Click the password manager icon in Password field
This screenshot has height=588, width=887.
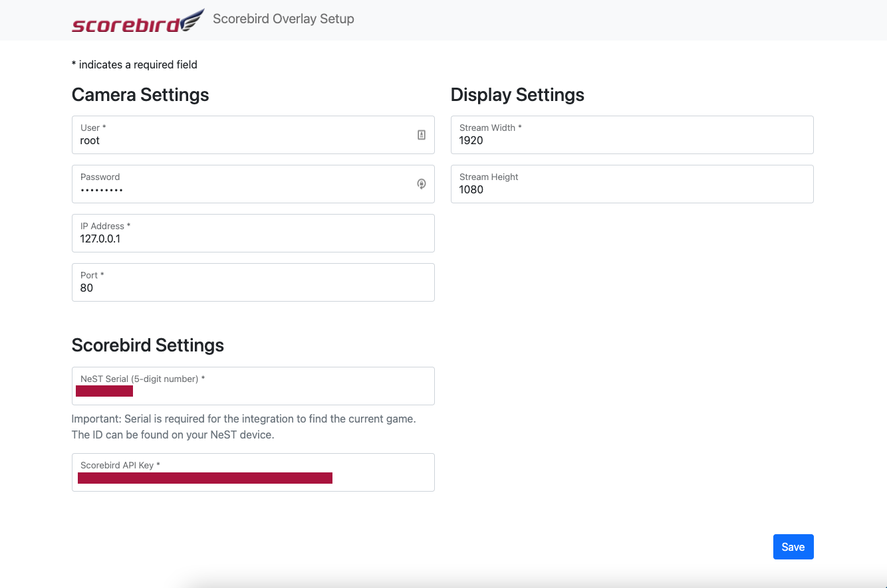[422, 184]
